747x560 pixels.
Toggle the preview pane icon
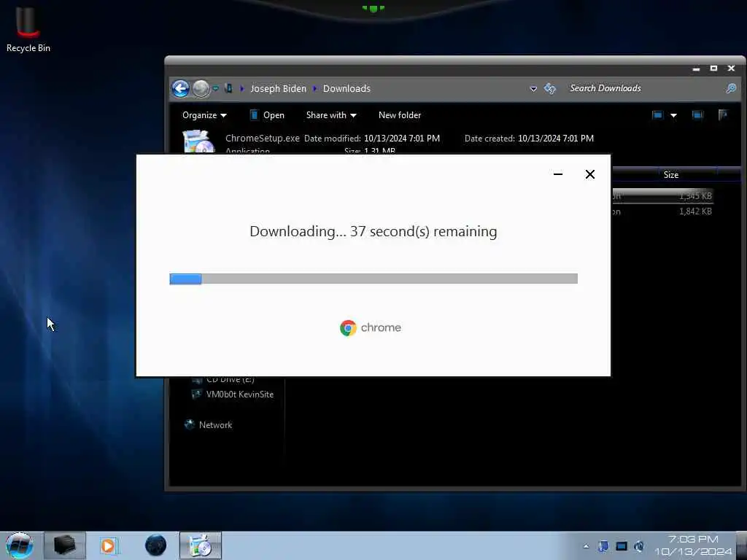click(x=697, y=115)
